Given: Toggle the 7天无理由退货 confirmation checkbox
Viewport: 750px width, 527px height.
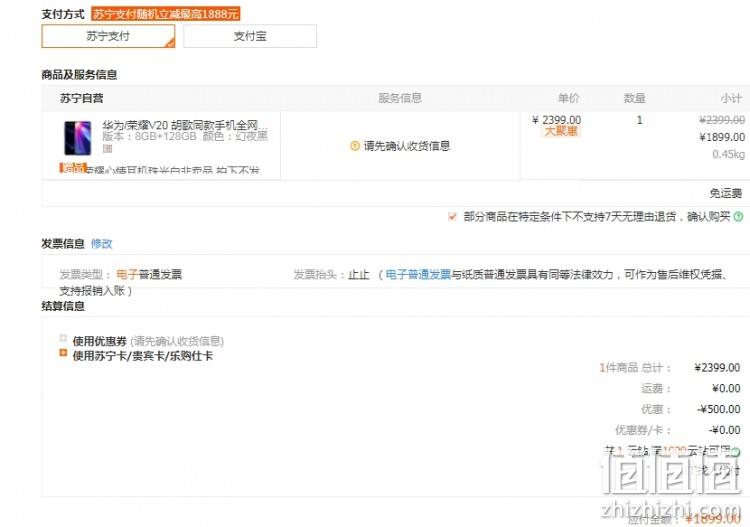Looking at the screenshot, I should (452, 217).
